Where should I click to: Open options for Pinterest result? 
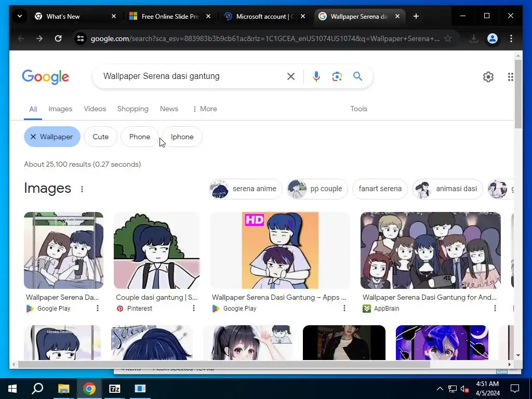tap(194, 308)
